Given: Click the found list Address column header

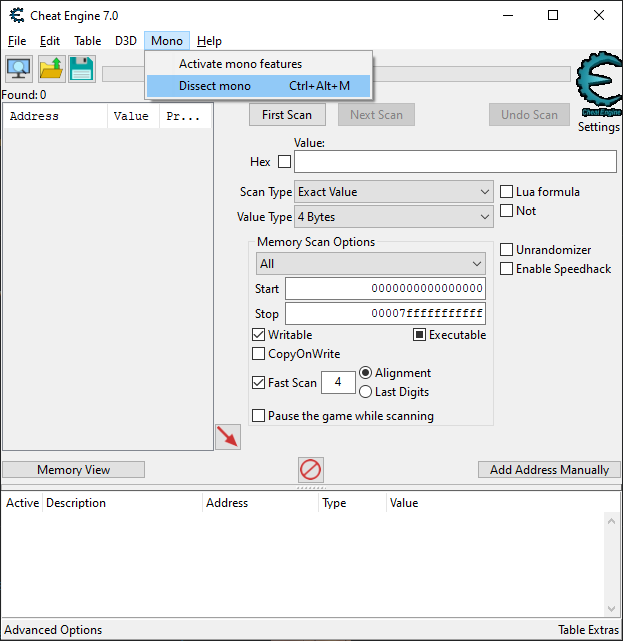Looking at the screenshot, I should [x=55, y=116].
